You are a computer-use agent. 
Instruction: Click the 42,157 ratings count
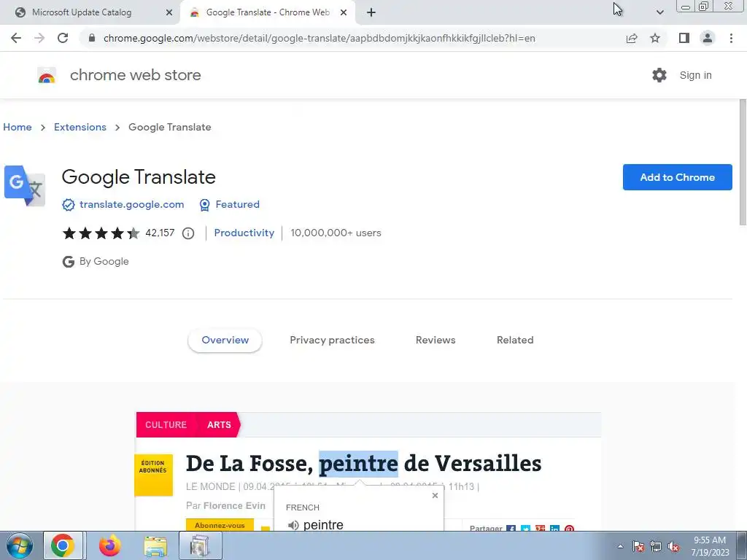click(160, 233)
